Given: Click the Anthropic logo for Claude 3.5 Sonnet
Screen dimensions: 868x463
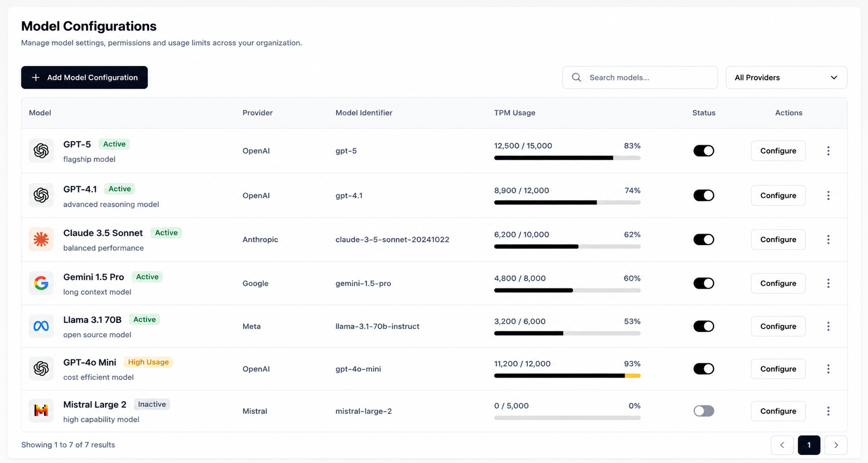Looking at the screenshot, I should coord(41,240).
